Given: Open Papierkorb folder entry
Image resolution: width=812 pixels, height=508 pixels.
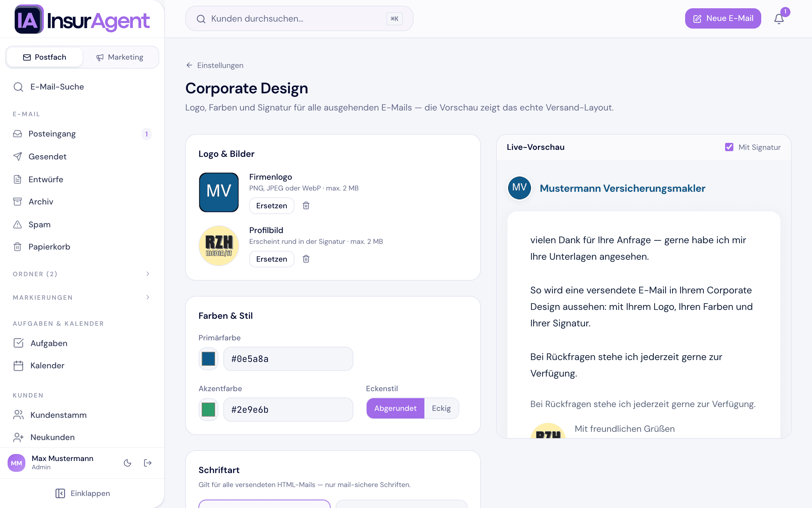Looking at the screenshot, I should [x=82, y=247].
